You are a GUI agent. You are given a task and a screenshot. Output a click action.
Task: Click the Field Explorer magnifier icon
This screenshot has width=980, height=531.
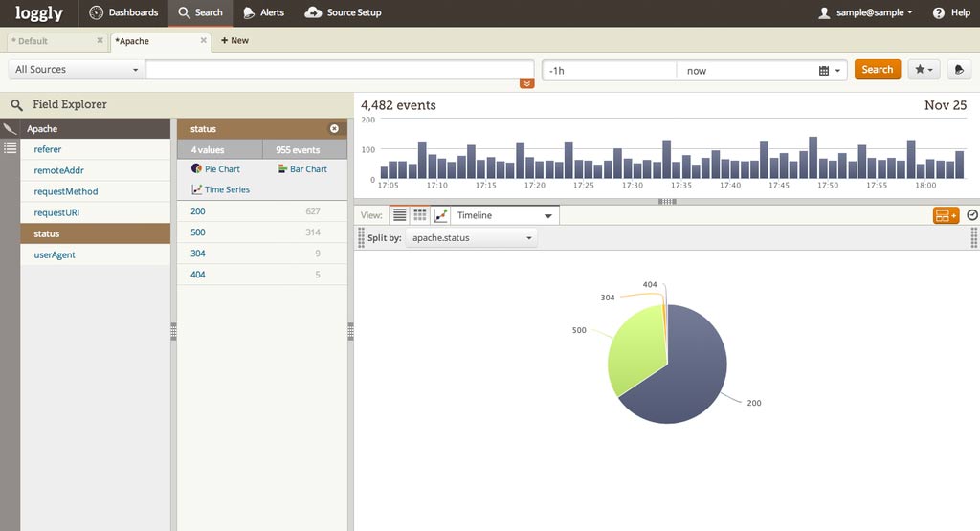point(16,105)
